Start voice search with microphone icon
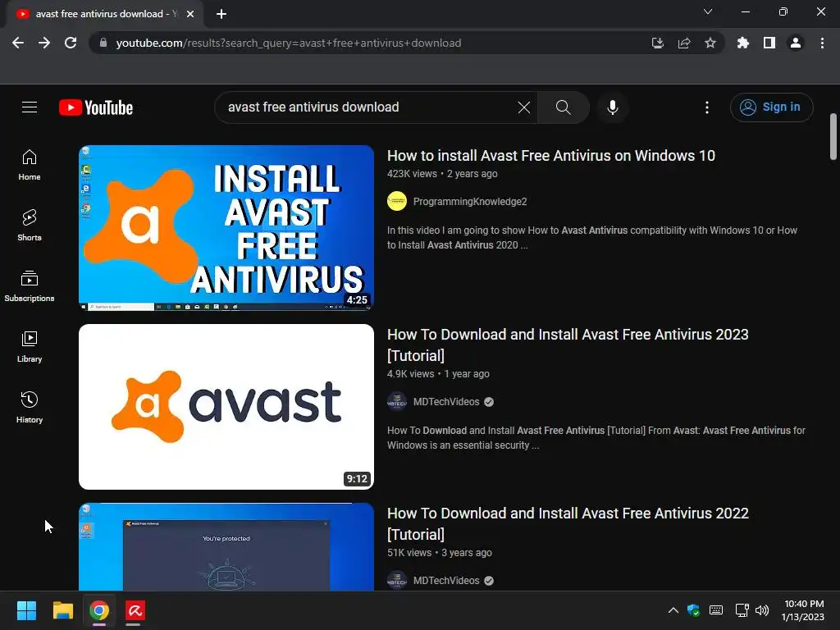This screenshot has height=630, width=840. coord(612,107)
